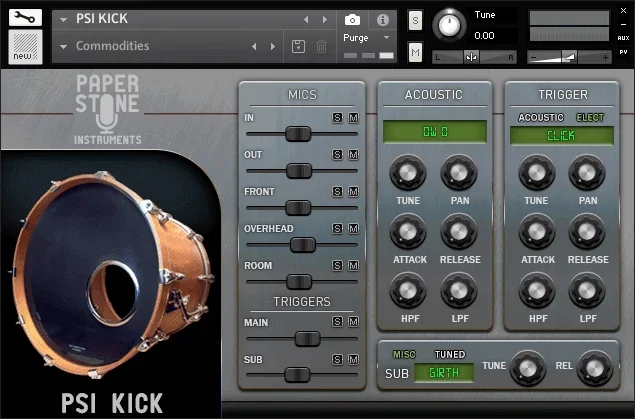Mute the OVERHEAD mic
The image size is (635, 419).
pyautogui.click(x=354, y=229)
